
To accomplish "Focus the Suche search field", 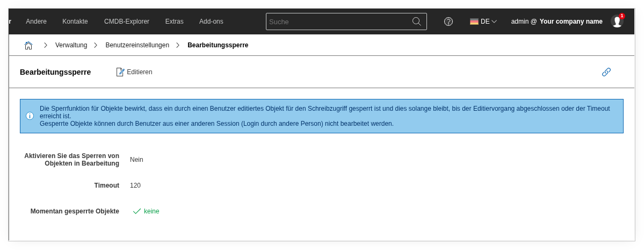I will point(338,22).
